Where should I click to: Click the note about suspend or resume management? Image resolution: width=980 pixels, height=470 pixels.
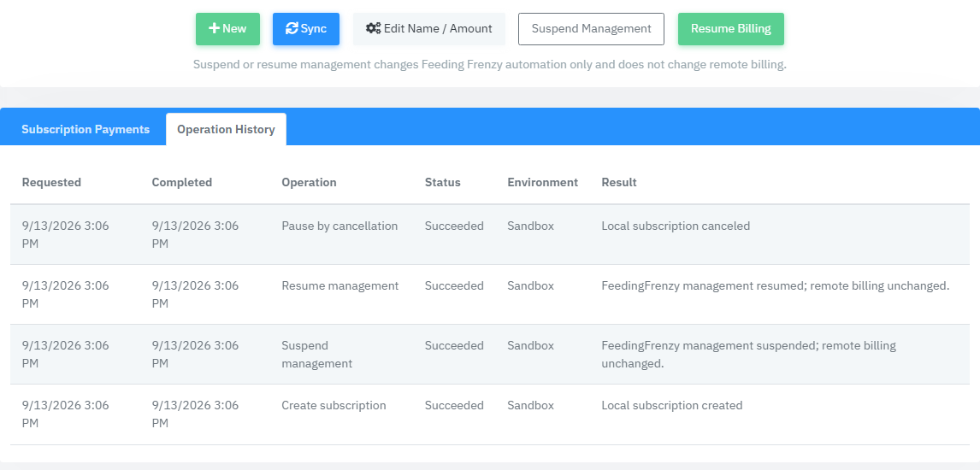(489, 65)
